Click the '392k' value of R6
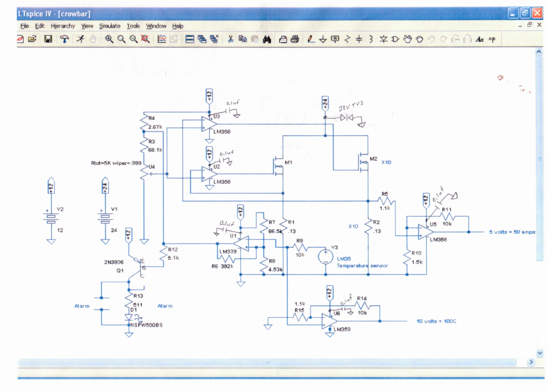548x392 pixels. click(227, 266)
